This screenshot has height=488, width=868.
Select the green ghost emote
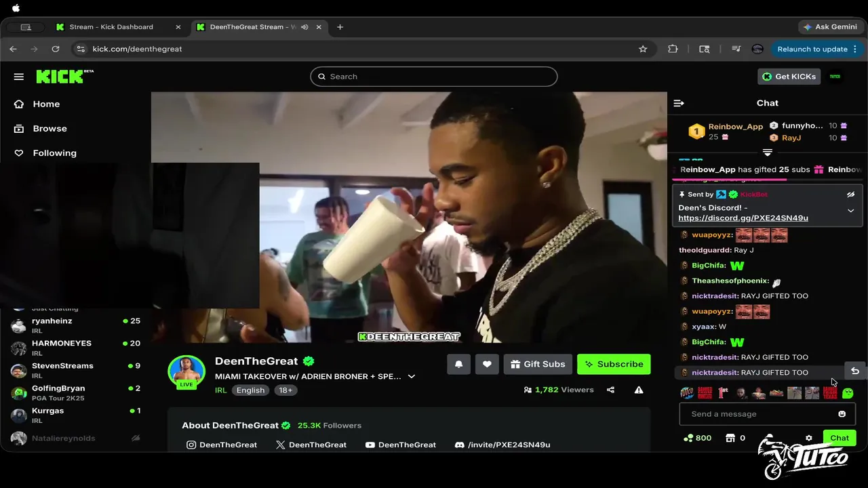pos(848,393)
